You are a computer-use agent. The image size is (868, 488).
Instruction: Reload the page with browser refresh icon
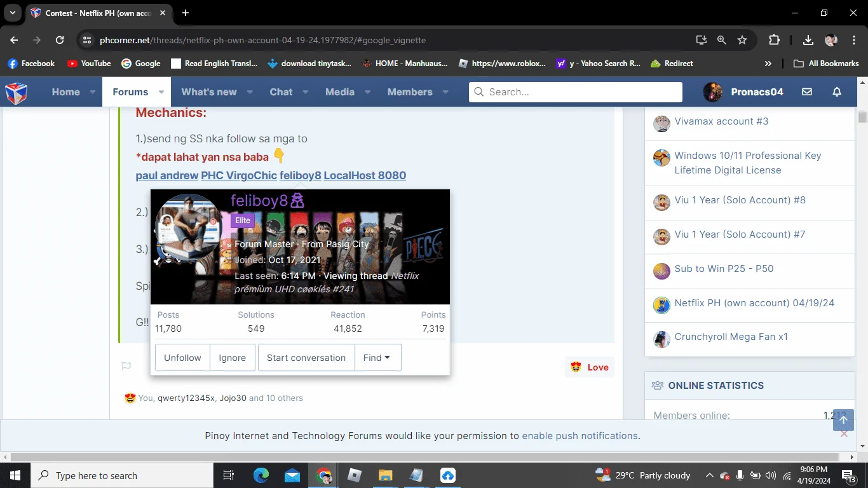point(60,40)
